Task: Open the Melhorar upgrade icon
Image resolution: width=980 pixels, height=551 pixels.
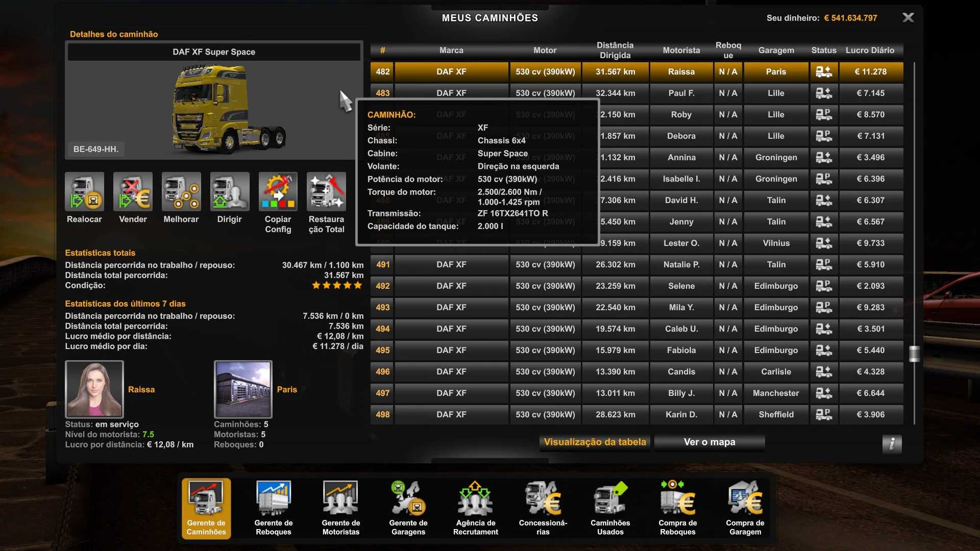Action: 181,191
